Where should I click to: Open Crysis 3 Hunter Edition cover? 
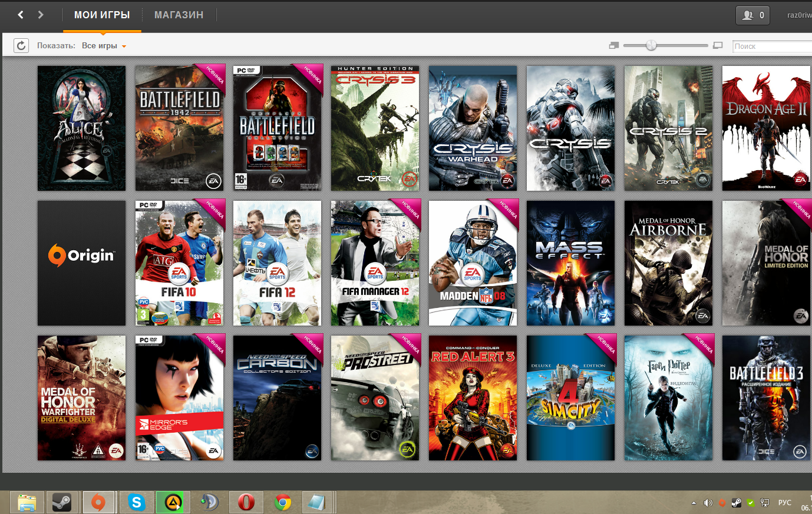pos(375,128)
